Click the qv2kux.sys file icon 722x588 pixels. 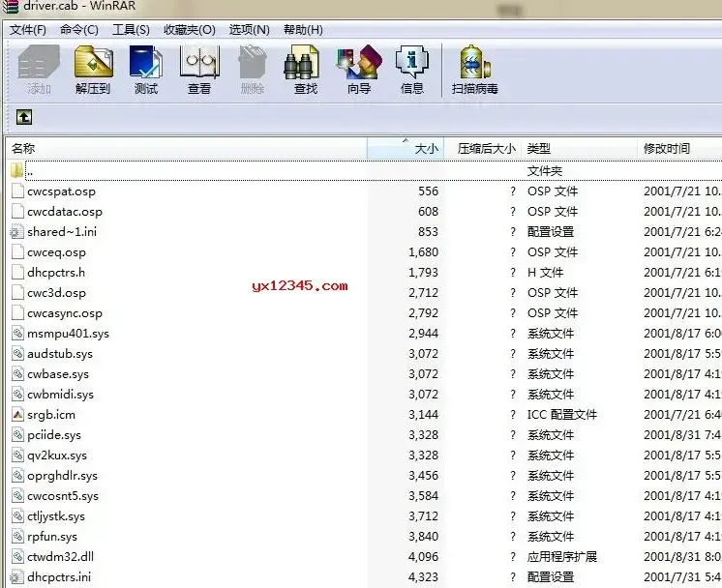pyautogui.click(x=17, y=456)
